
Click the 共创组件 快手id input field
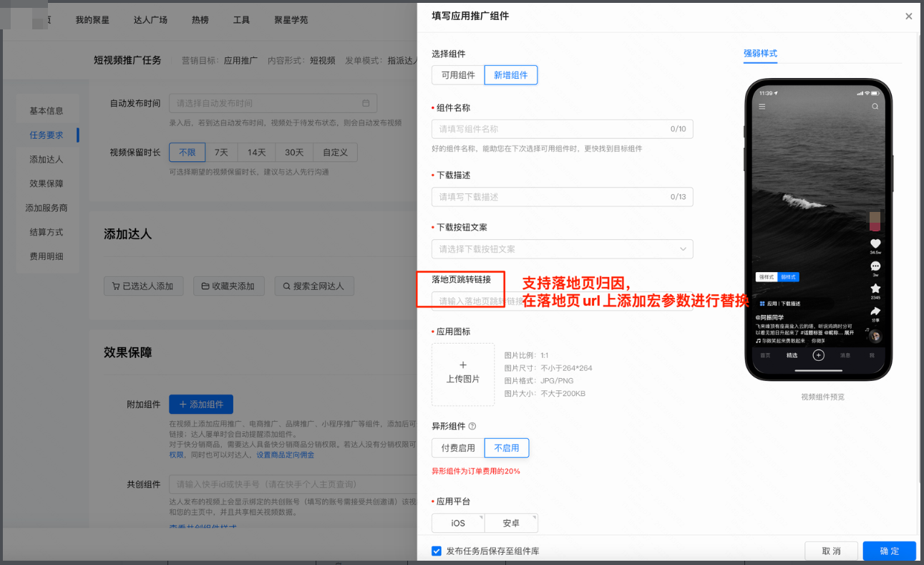(293, 485)
